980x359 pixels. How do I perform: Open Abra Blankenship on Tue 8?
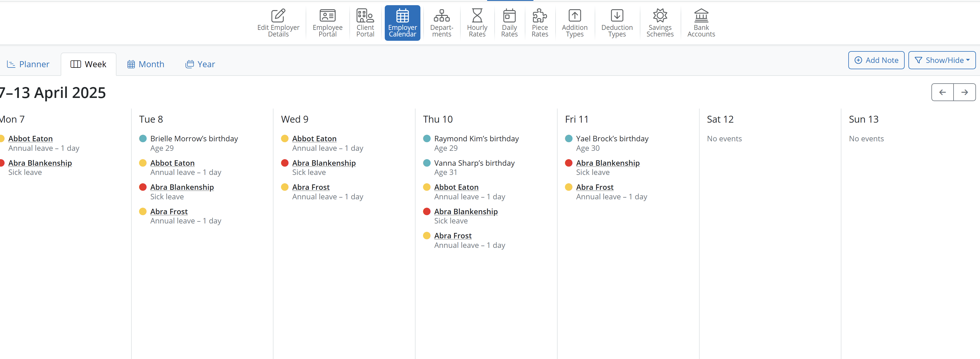182,187
